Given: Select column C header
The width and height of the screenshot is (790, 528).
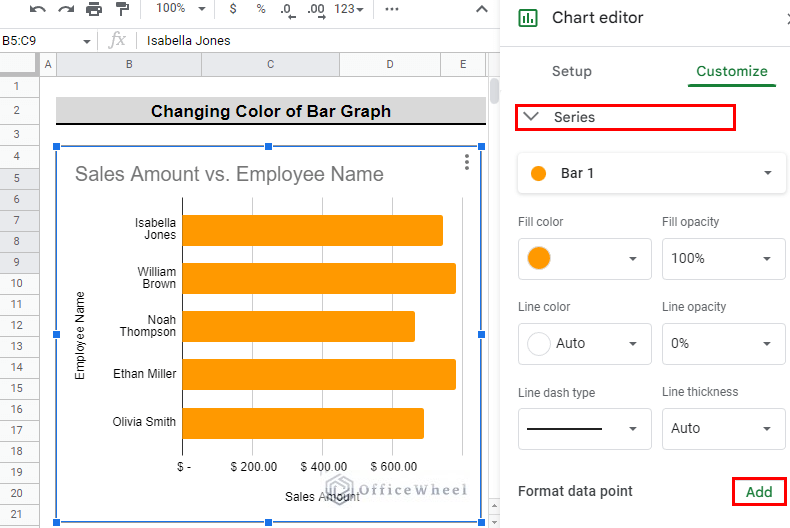Looking at the screenshot, I should point(271,64).
